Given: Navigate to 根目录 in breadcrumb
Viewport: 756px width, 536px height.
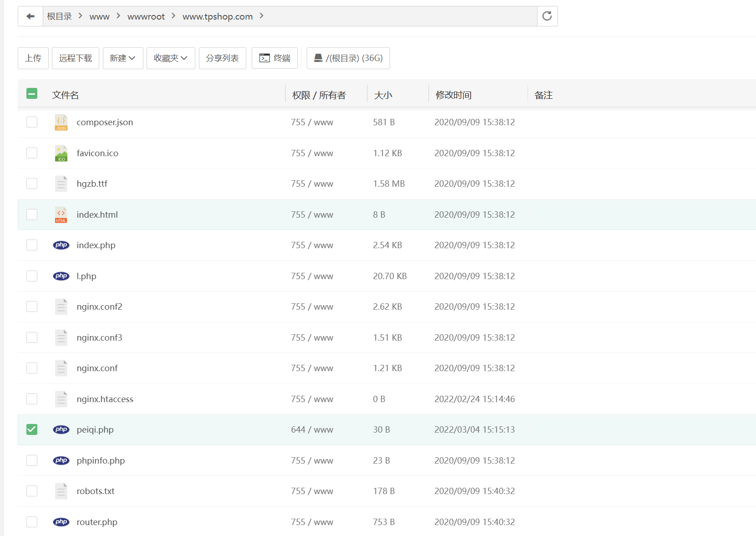Looking at the screenshot, I should tap(60, 16).
